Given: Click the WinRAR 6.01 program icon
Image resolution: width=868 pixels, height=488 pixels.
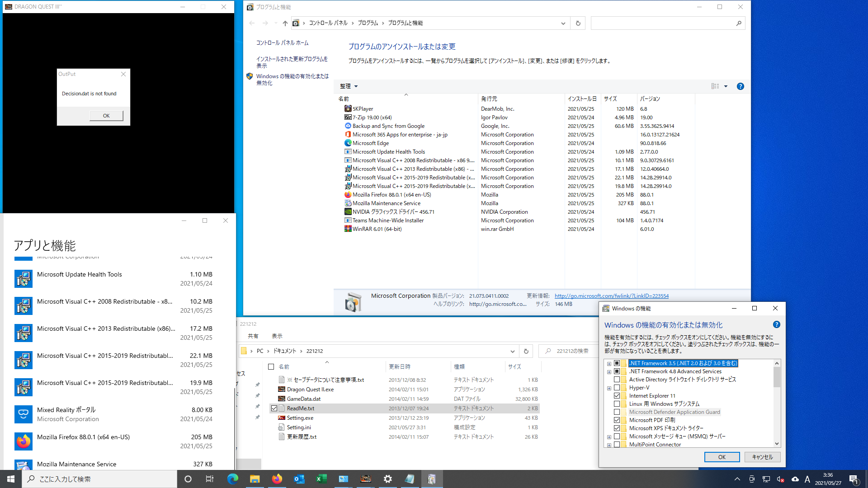Looking at the screenshot, I should pyautogui.click(x=348, y=229).
